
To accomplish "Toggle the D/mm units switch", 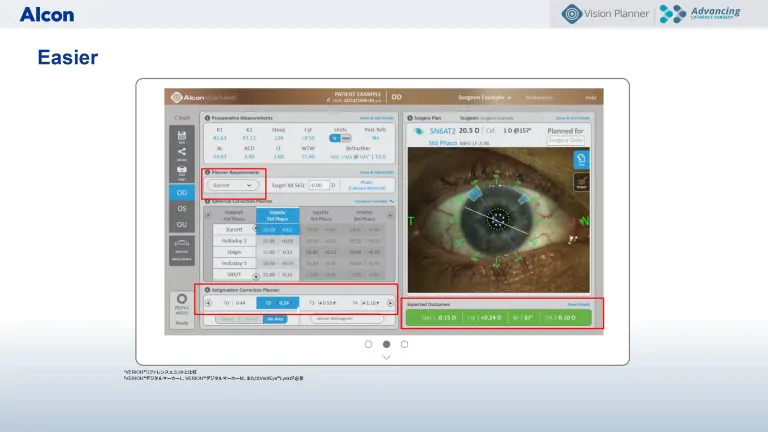I will pos(340,139).
